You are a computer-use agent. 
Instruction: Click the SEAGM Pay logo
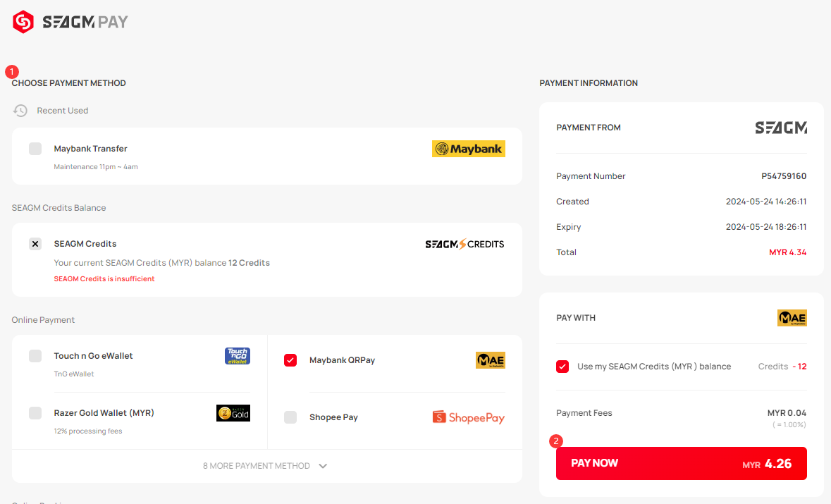pos(70,22)
